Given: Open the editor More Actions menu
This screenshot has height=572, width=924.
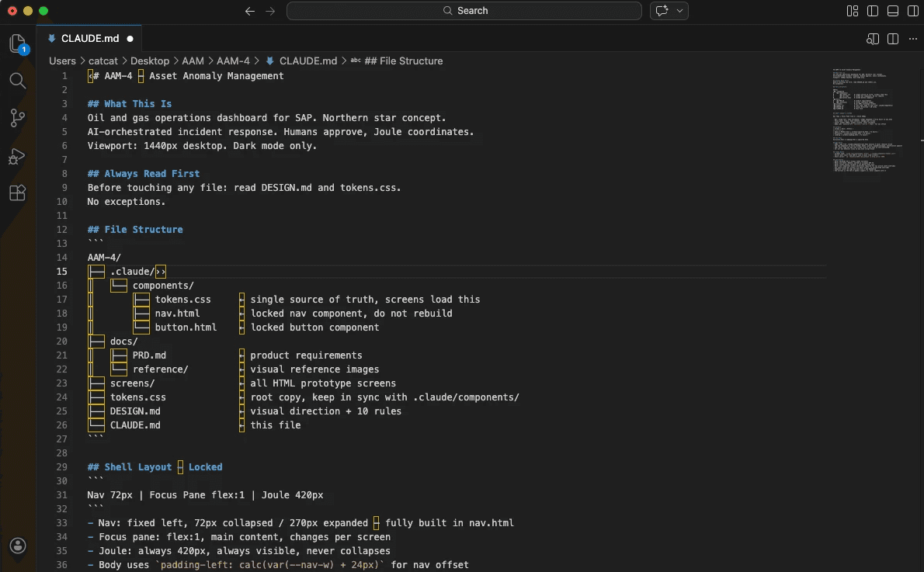Looking at the screenshot, I should click(913, 39).
